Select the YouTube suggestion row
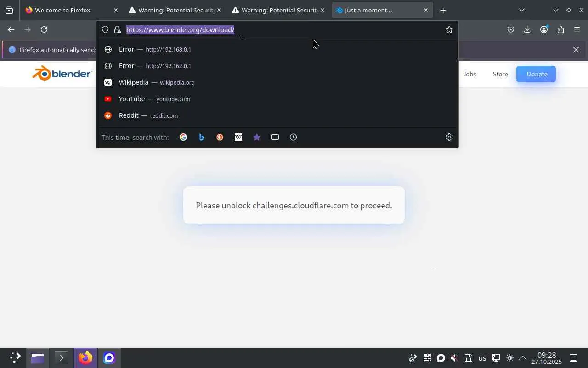Screen dimensions: 588x368 click(x=277, y=99)
